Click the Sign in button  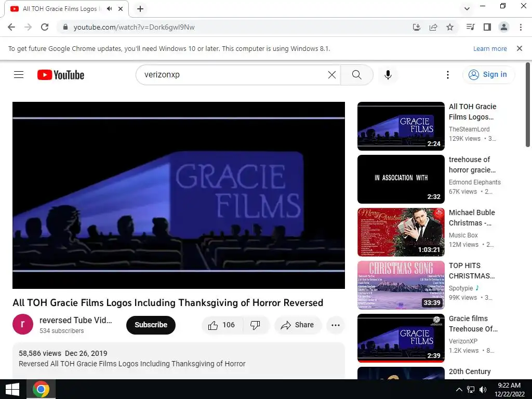488,75
